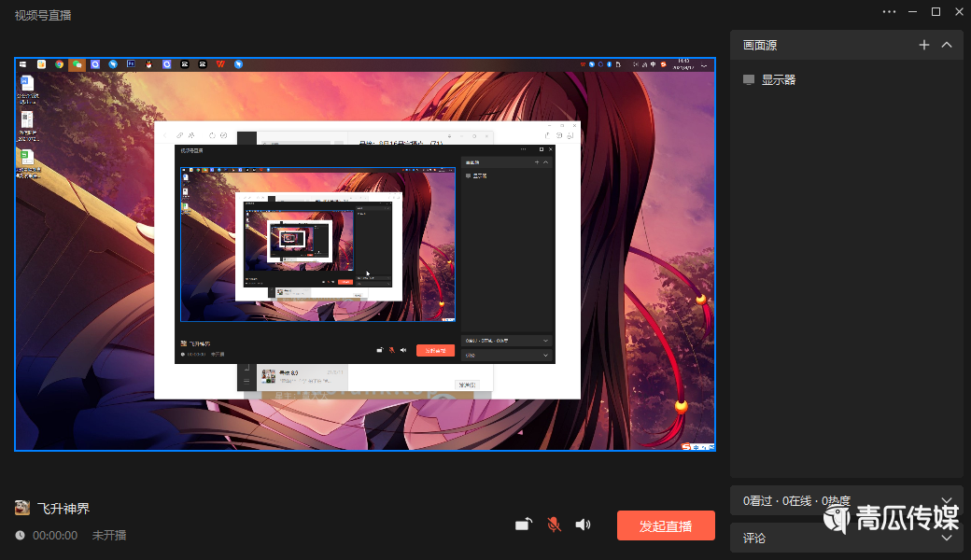The image size is (971, 560).
Task: Toggle the speaker volume icon
Action: 584,525
